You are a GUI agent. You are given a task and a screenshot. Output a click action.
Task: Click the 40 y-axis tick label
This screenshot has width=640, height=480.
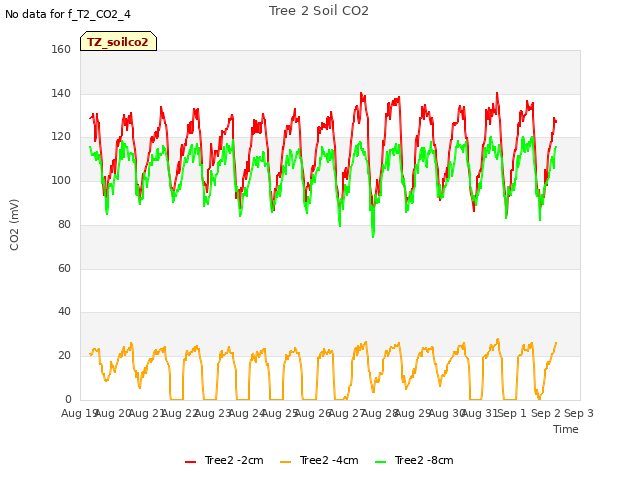(64, 311)
